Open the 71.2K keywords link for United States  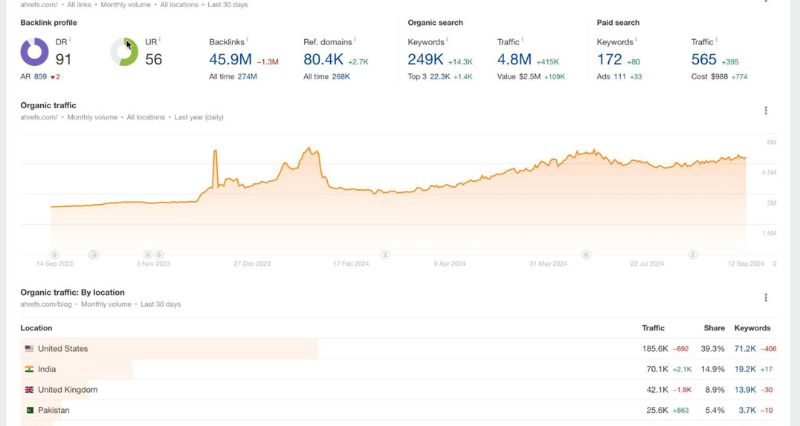(745, 348)
